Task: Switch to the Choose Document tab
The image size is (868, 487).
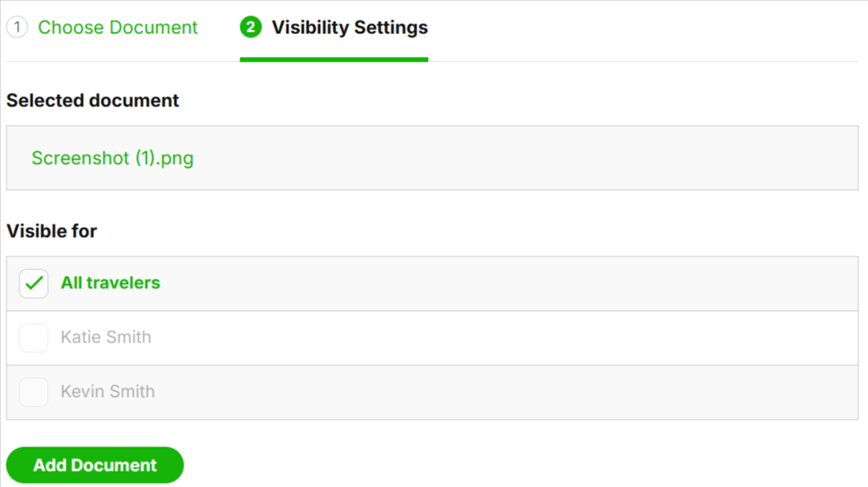Action: tap(118, 28)
